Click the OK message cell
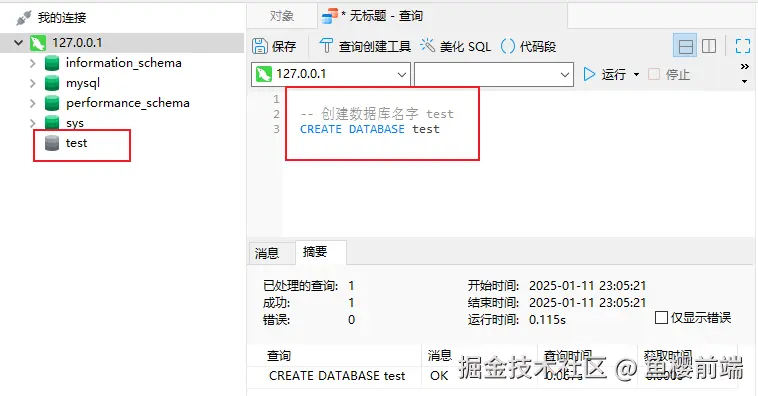The image size is (758, 396). tap(439, 376)
